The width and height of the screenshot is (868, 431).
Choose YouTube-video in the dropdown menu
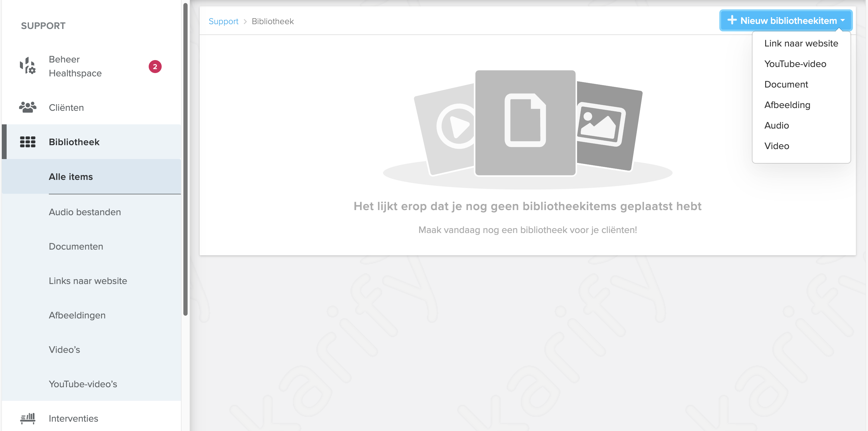pos(801,64)
